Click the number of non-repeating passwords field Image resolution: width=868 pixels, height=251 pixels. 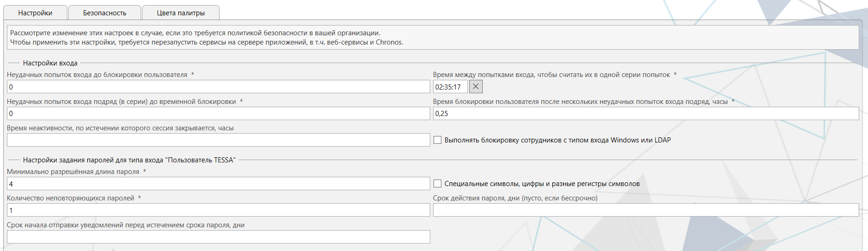click(218, 210)
